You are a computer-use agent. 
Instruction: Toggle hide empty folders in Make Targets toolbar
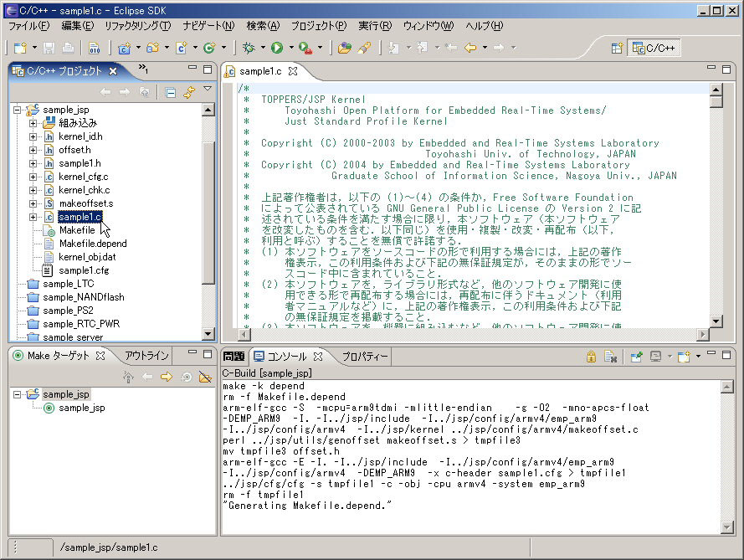(x=205, y=378)
